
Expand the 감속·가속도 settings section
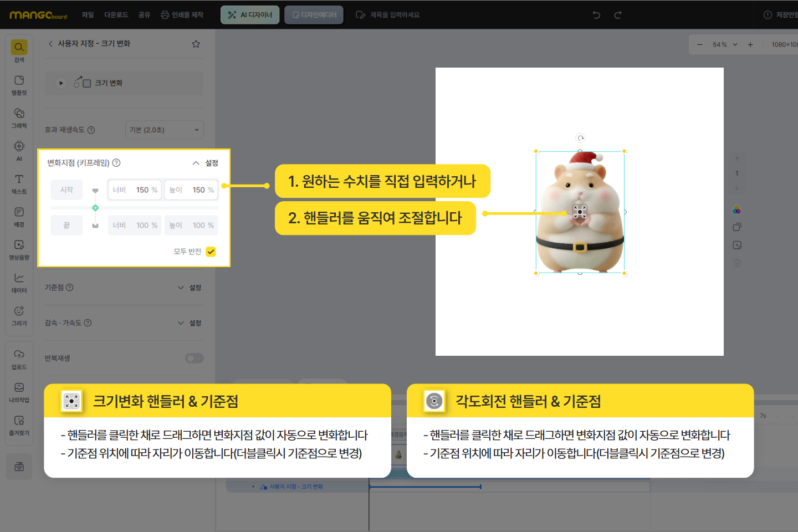pyautogui.click(x=189, y=323)
